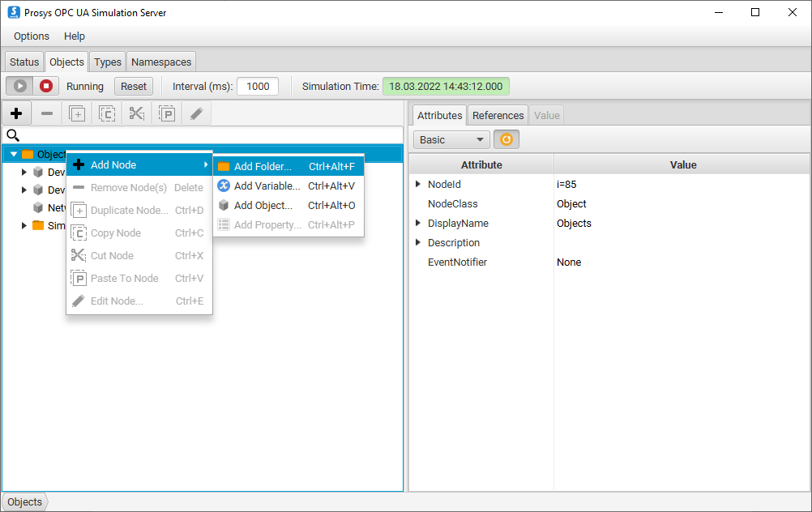Viewport: 812px width, 512px height.
Task: Click the Interval (ms) input field
Action: [258, 87]
